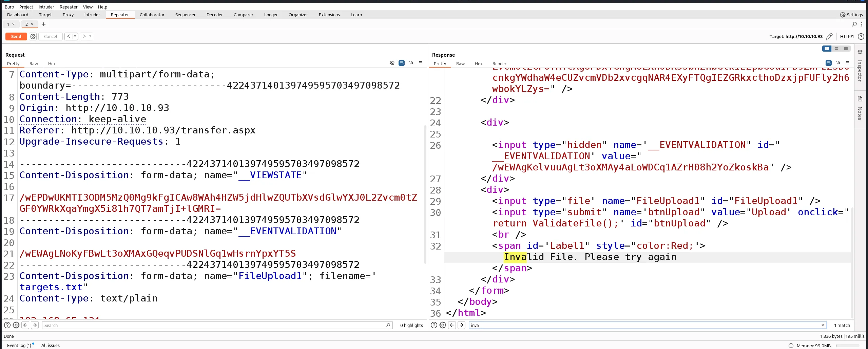Go to previous match in request search
Screen dimensions: 868x349
click(x=25, y=325)
